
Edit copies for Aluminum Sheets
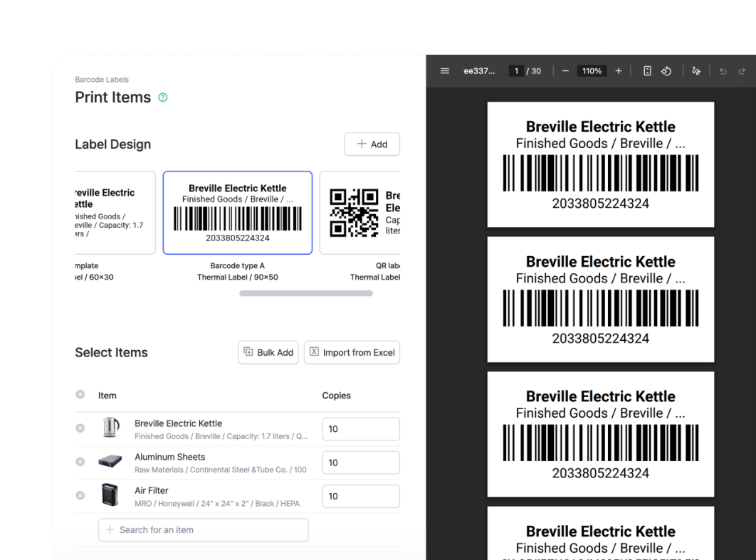(361, 463)
